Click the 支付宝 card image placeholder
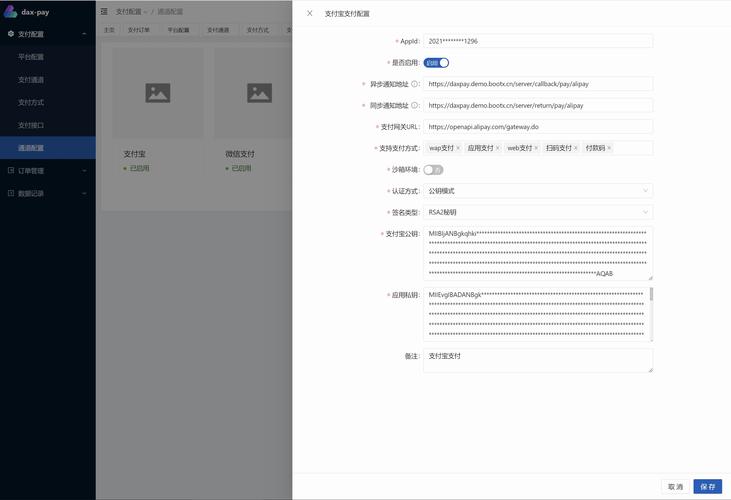This screenshot has width=731, height=500. click(158, 93)
